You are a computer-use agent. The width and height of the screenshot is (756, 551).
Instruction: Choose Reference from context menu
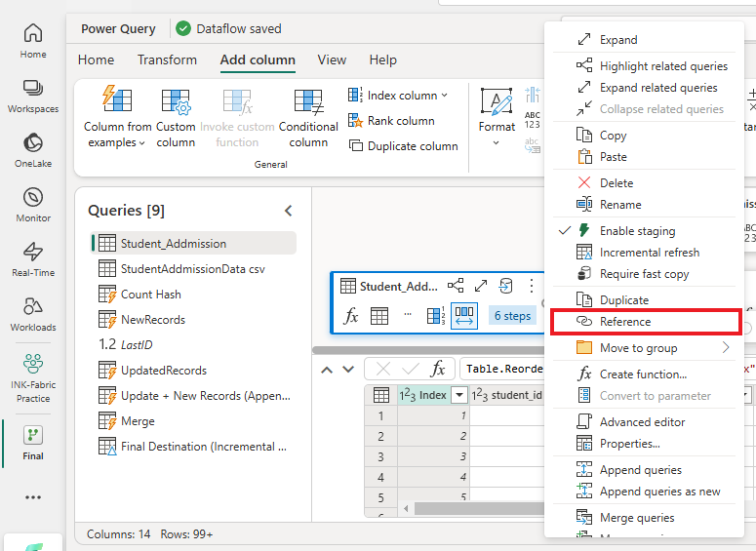coord(645,322)
